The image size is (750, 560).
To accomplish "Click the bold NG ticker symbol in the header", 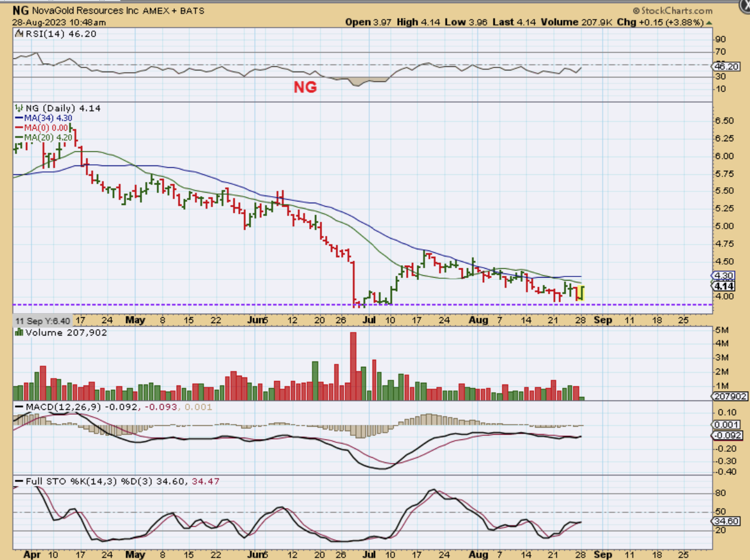I will pyautogui.click(x=21, y=11).
